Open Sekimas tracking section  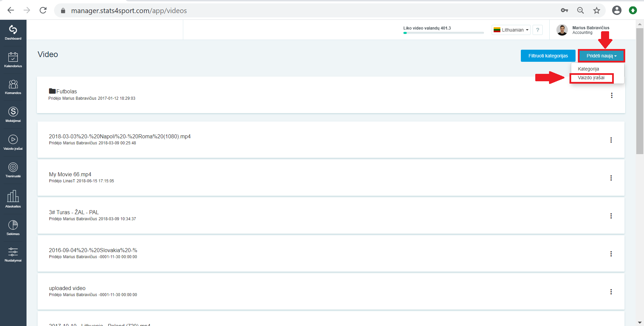(13, 228)
